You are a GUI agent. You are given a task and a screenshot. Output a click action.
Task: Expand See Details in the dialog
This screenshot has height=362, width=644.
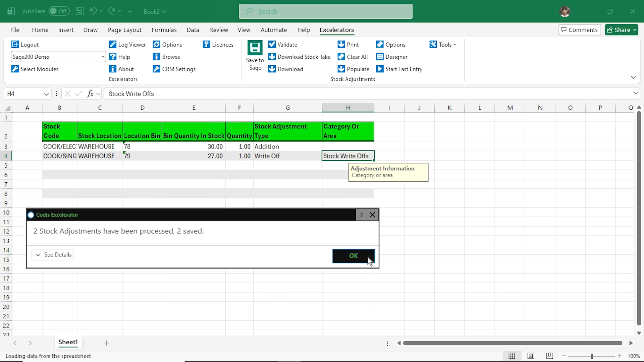(x=53, y=254)
